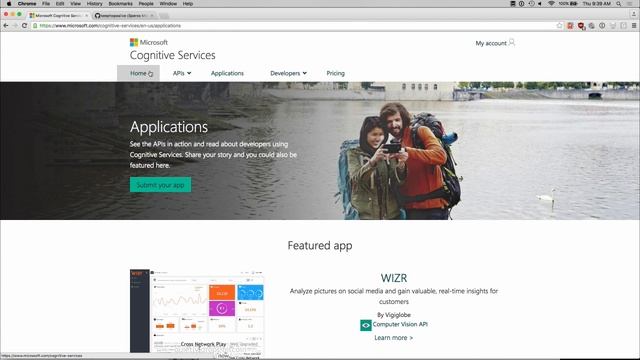This screenshot has height=360, width=640.
Task: Open the Cognitive Services heading link
Action: (173, 55)
